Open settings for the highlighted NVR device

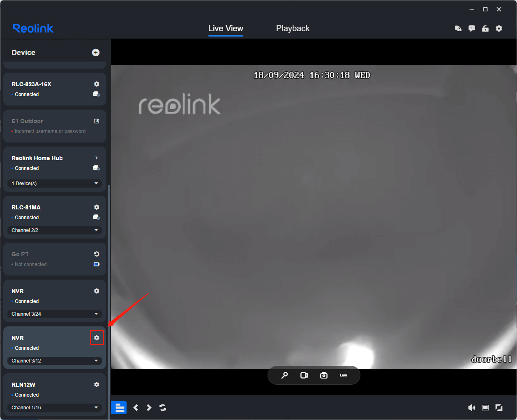(x=97, y=338)
